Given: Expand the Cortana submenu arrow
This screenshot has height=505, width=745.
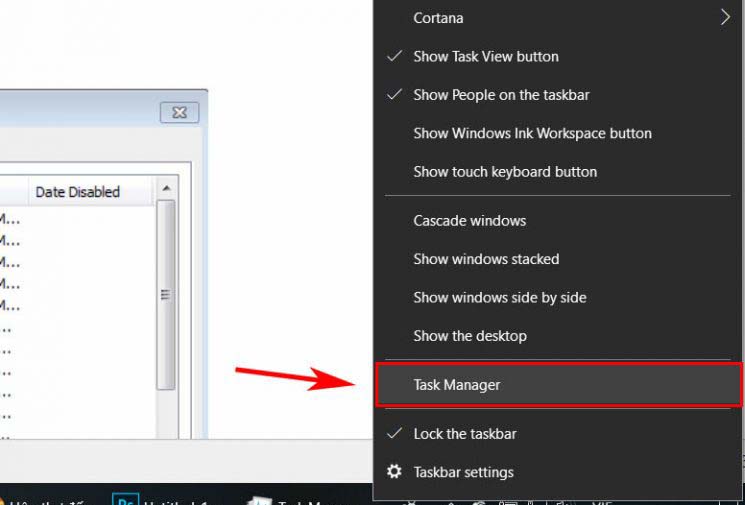Looking at the screenshot, I should 725,18.
